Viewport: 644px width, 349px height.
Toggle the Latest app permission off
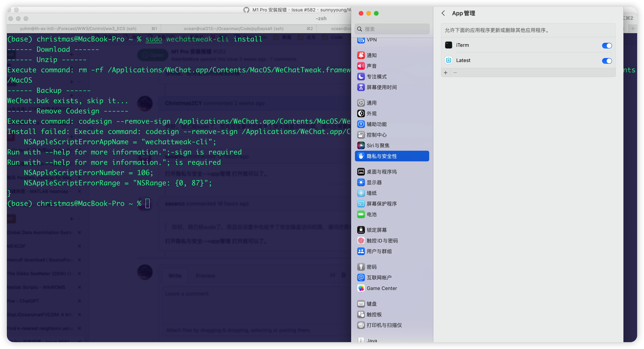coord(607,61)
